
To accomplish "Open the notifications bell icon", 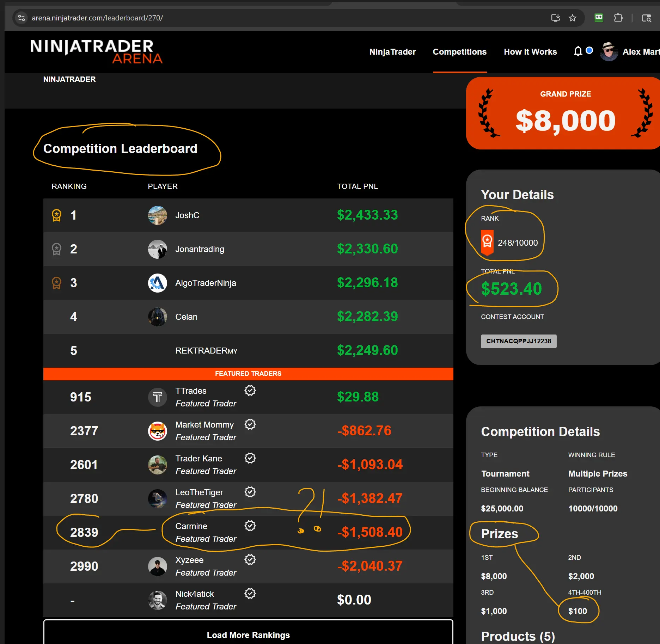I will click(578, 51).
